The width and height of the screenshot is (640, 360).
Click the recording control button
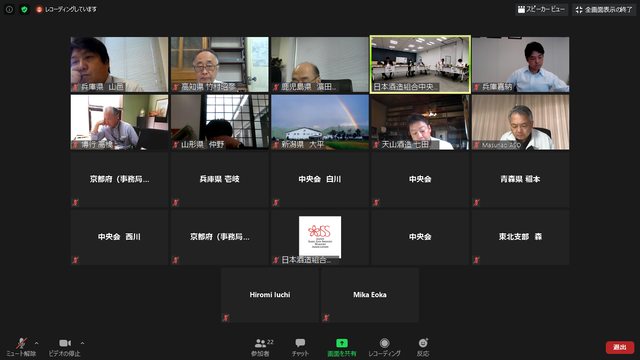click(384, 347)
